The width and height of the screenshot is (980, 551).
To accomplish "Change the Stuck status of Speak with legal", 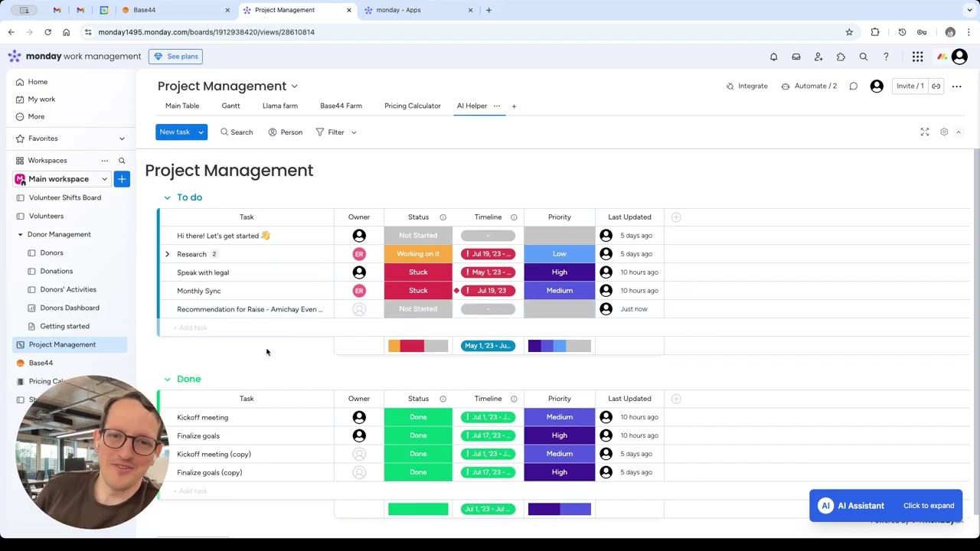I will [418, 272].
